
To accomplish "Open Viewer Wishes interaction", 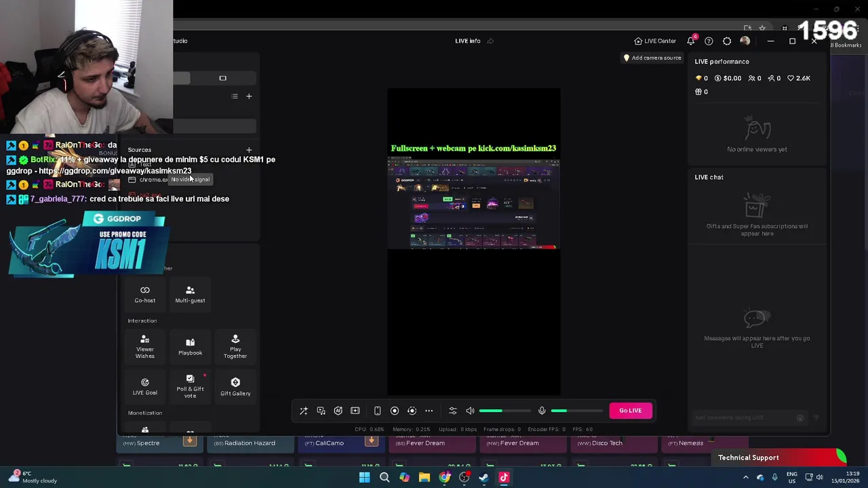I will click(144, 347).
